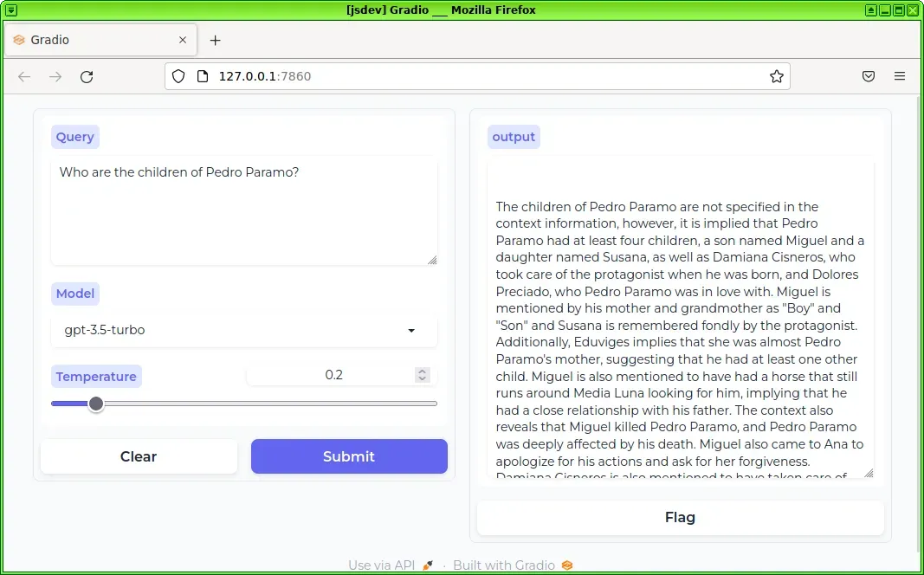The image size is (924, 575).
Task: Click the browser forward arrow
Action: pos(55,76)
